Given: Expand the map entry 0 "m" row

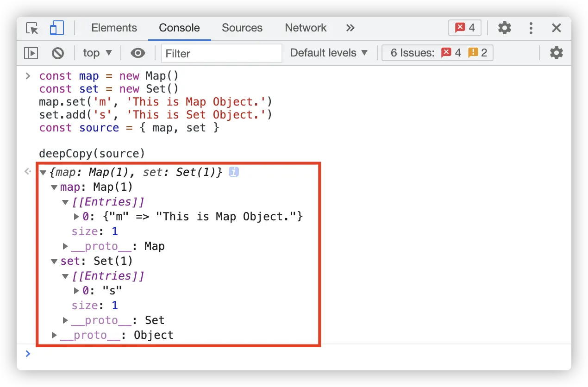Looking at the screenshot, I should tap(77, 216).
